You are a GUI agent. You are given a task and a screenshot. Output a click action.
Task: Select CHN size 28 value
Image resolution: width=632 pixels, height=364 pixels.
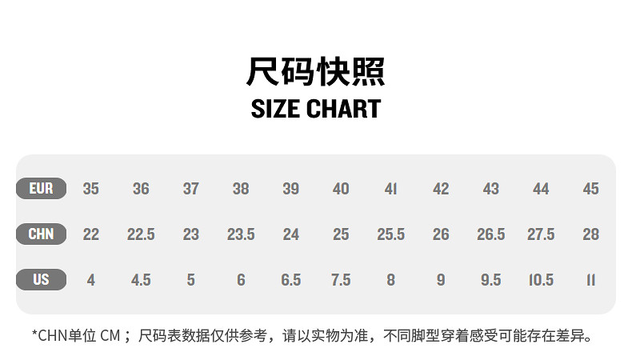tap(590, 234)
